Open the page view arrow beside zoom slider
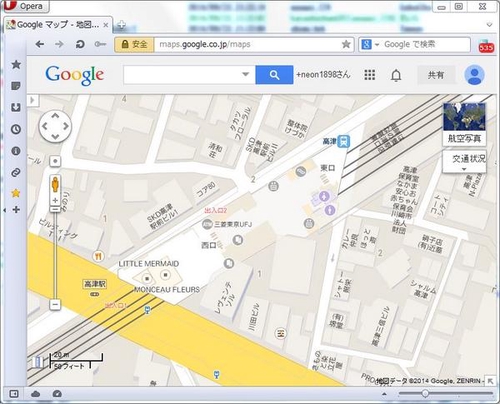 point(384,394)
